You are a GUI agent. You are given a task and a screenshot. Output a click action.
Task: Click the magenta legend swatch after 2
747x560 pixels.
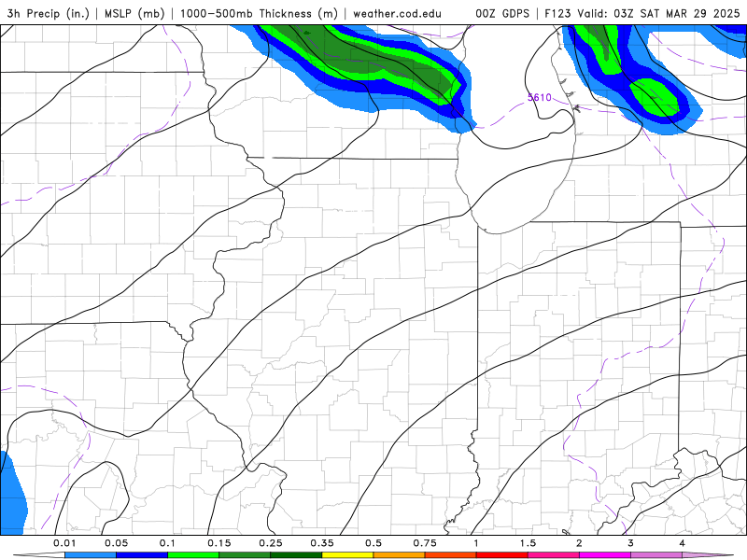tap(605, 555)
